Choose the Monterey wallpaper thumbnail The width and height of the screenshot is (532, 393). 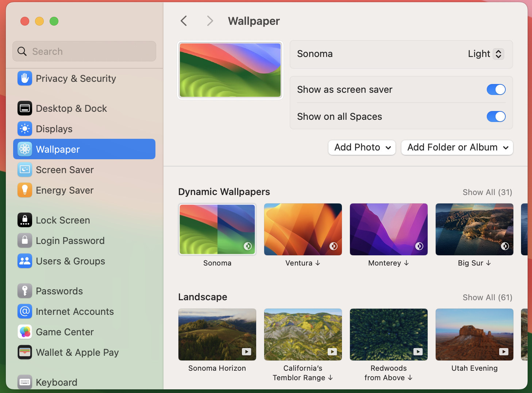389,229
